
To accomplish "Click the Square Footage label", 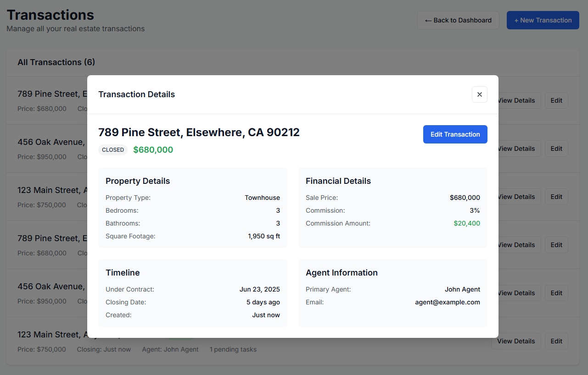I will point(130,236).
